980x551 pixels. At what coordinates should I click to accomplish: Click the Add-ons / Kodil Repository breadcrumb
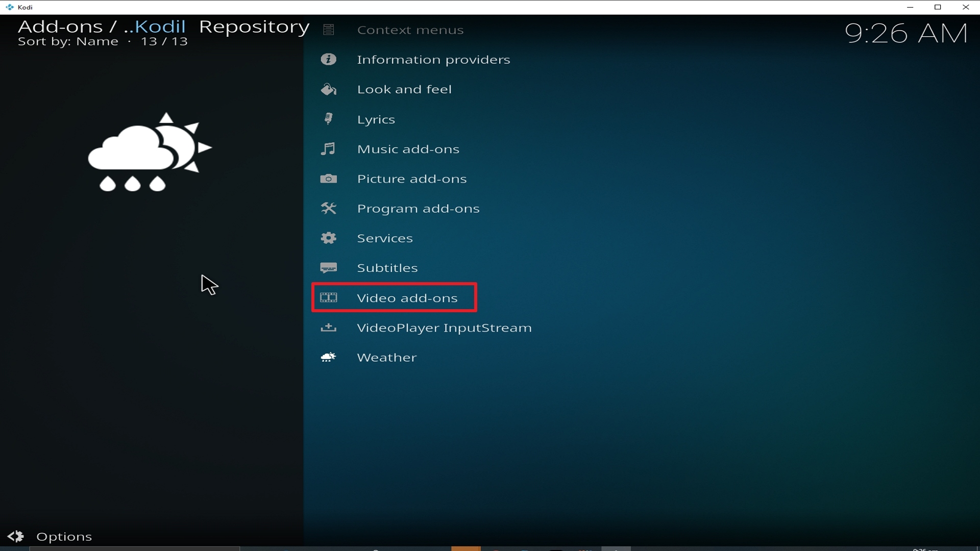tap(163, 27)
